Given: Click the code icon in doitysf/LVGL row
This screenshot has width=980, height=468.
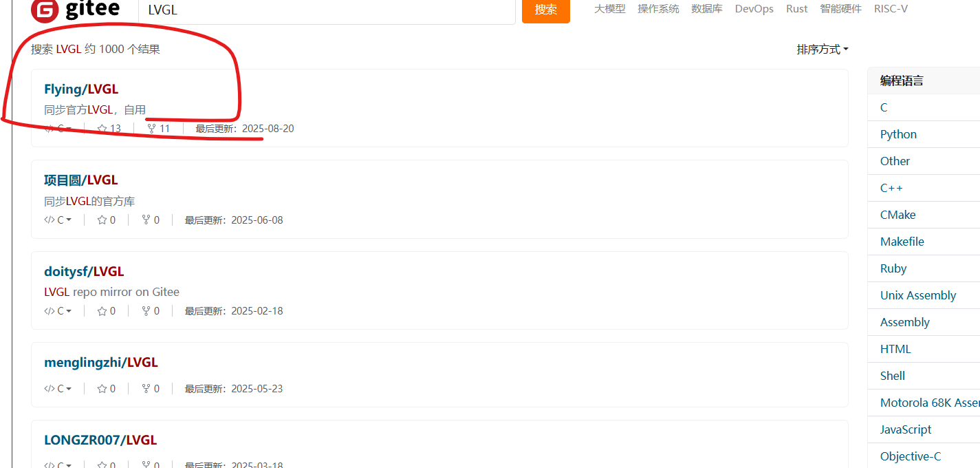Looking at the screenshot, I should (49, 311).
